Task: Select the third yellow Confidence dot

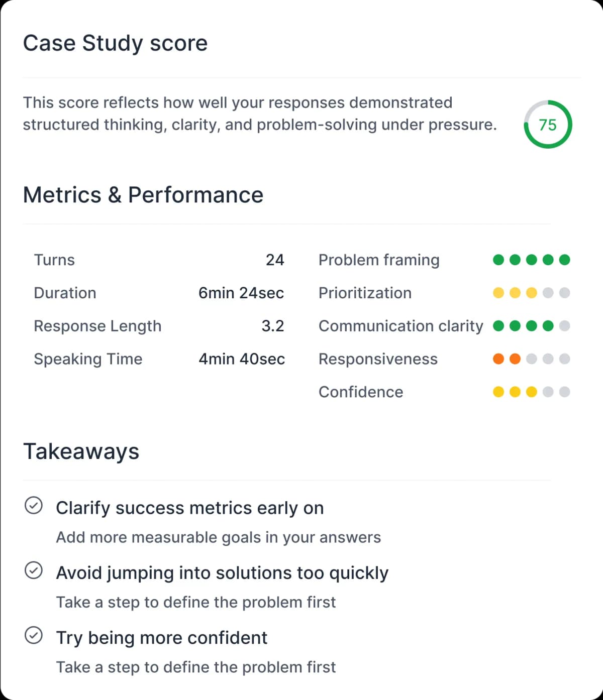Action: click(532, 392)
